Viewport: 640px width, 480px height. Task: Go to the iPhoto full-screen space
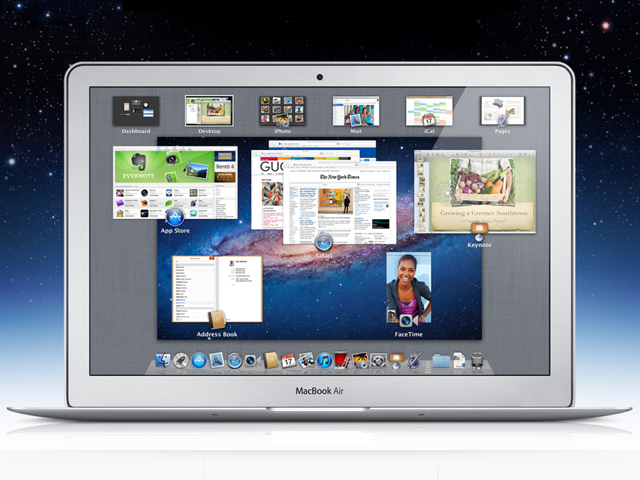(x=282, y=111)
